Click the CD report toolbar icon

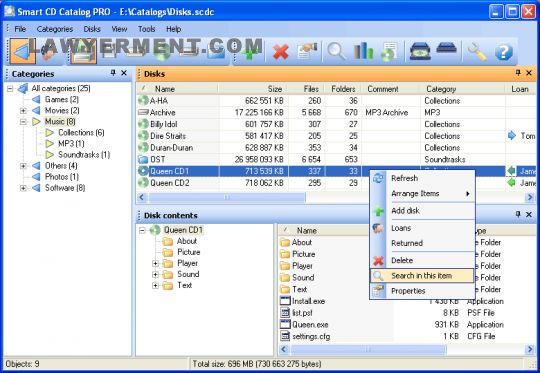389,52
